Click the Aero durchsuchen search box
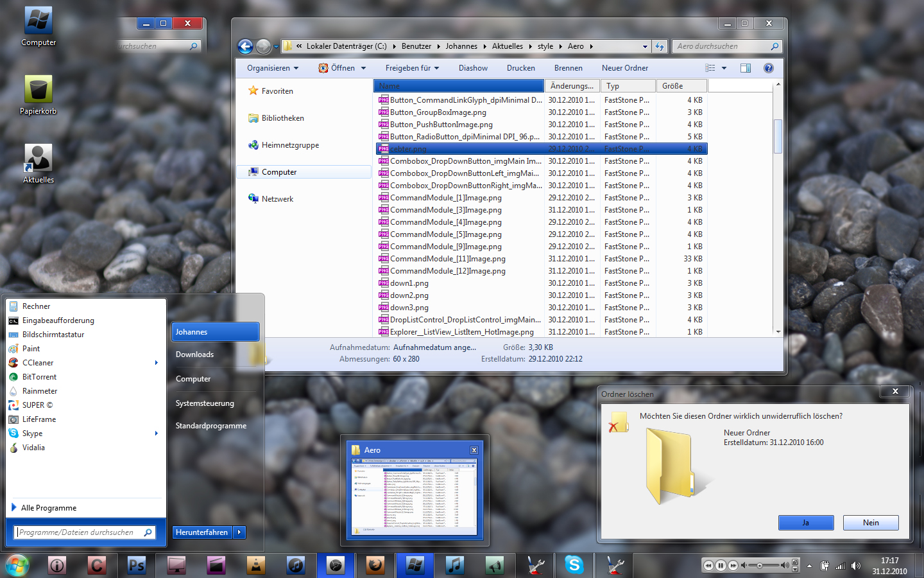The image size is (924, 578). click(x=727, y=46)
